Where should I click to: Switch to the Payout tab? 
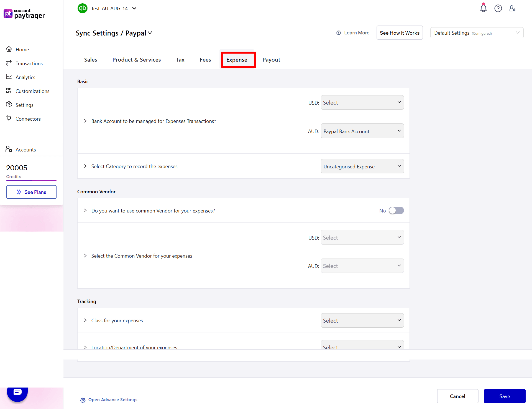(271, 60)
